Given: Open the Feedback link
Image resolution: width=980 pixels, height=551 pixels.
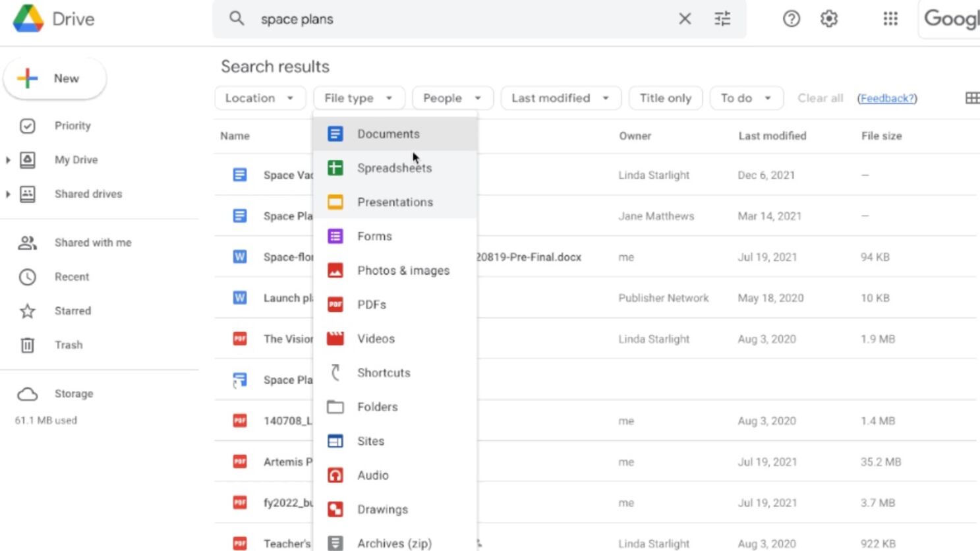Looking at the screenshot, I should pyautogui.click(x=887, y=98).
